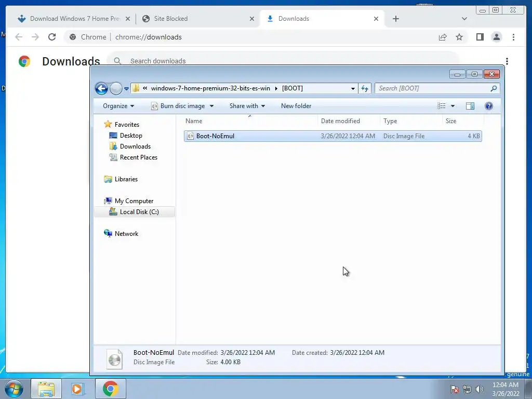Open Downloads in Explorer sidebar

point(135,146)
